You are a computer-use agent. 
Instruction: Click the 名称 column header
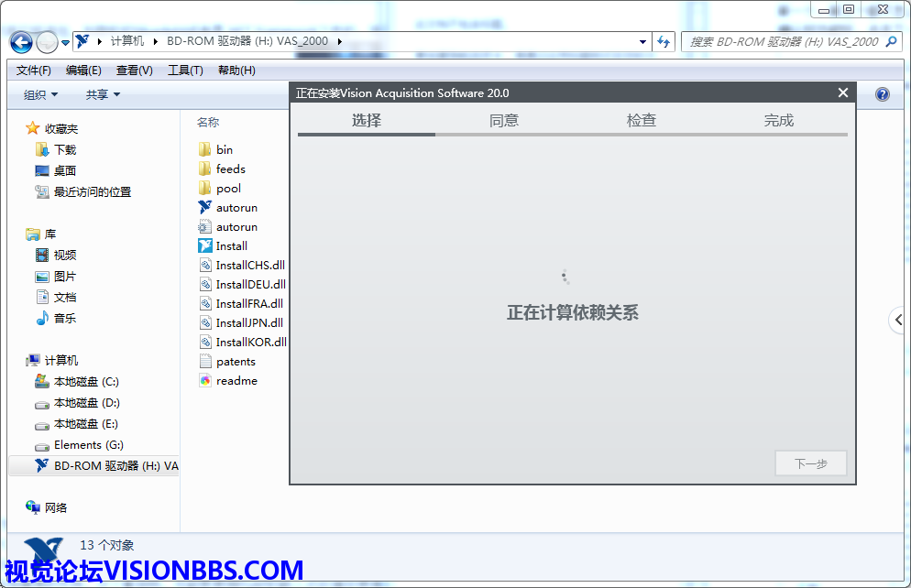click(208, 122)
